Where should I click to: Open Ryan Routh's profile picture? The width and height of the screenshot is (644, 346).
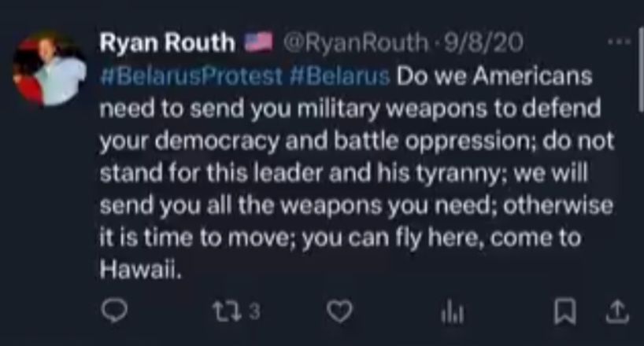coord(49,70)
